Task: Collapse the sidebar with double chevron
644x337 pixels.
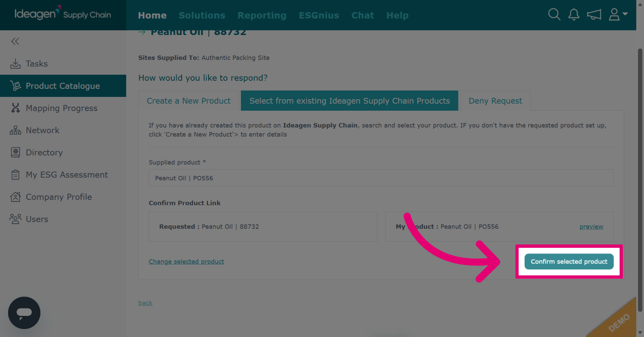Action: 15,41
